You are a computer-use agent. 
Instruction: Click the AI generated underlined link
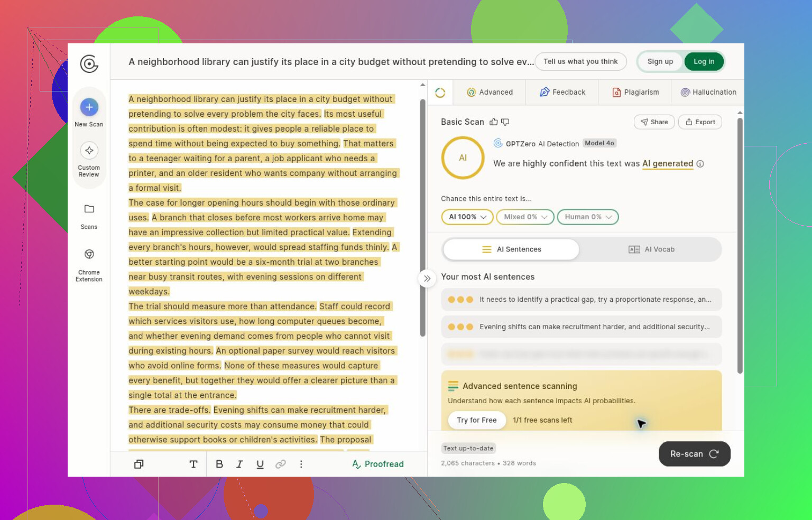coord(668,164)
